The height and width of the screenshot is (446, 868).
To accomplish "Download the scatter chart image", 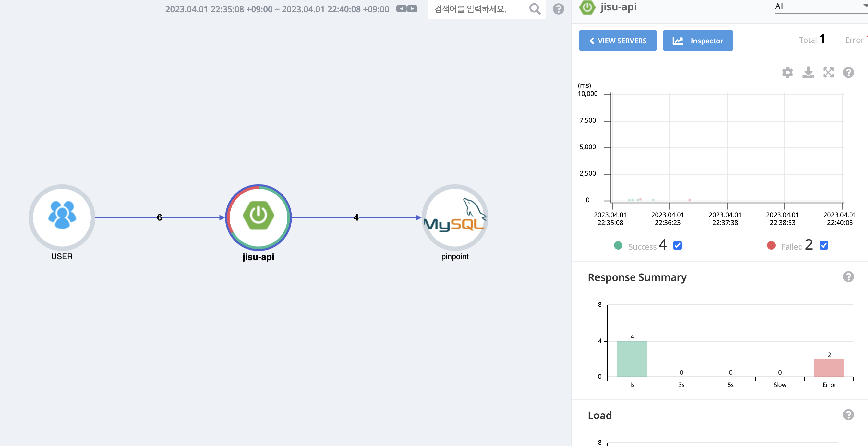I will pos(808,72).
